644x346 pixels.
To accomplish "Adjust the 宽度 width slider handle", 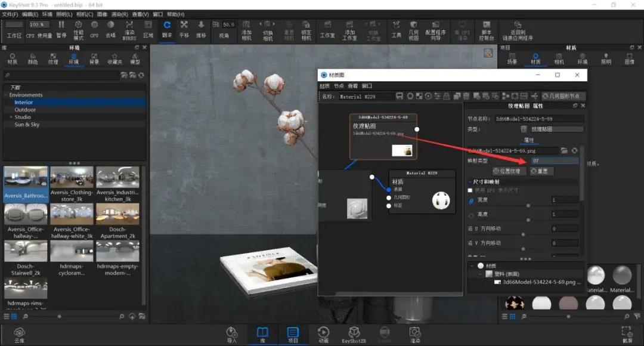I will 528,205.
